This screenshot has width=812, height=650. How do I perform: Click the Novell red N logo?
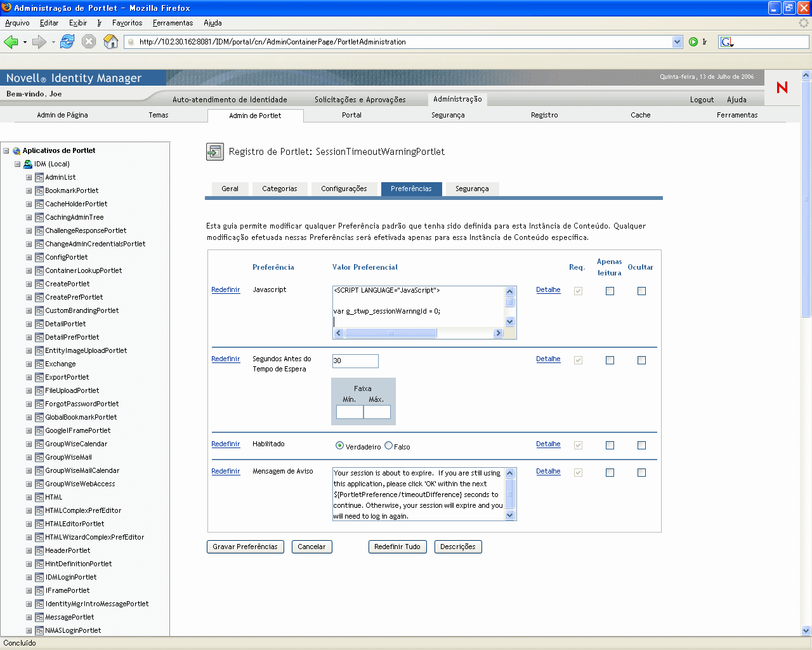tap(782, 88)
